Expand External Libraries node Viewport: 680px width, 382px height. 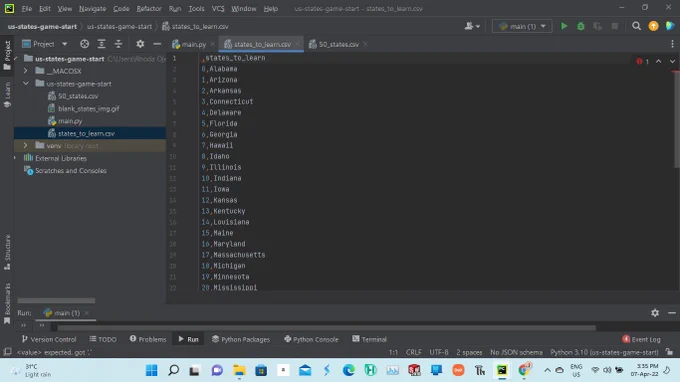pyautogui.click(x=15, y=158)
